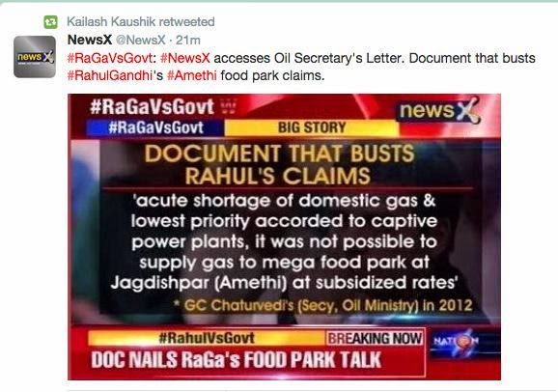Click the newsX logo in image
Image resolution: width=558 pixels, height=392 pixels.
coord(438,110)
